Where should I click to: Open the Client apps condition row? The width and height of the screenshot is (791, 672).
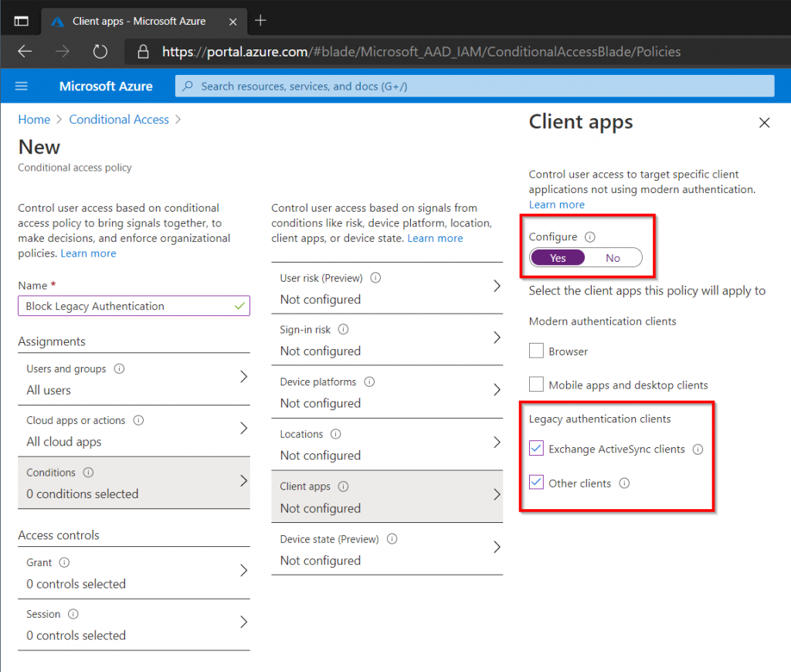point(387,497)
